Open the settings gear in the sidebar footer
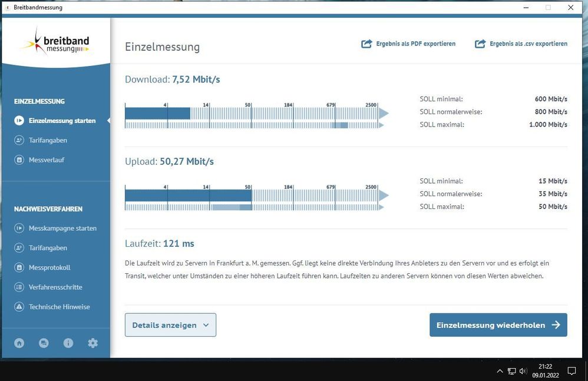This screenshot has width=588, height=381. pos(93,343)
